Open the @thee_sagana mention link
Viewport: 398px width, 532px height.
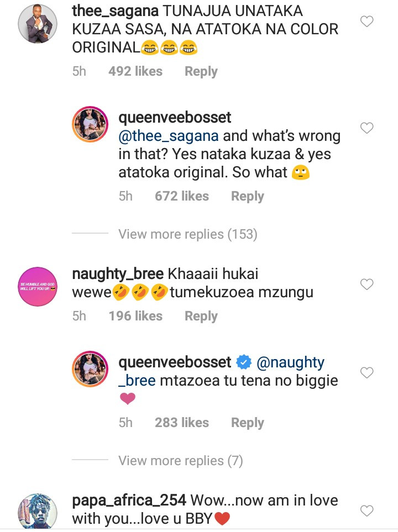pyautogui.click(x=169, y=136)
